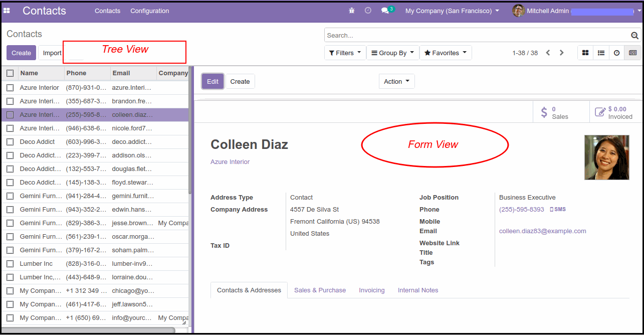This screenshot has height=335, width=644.
Task: Toggle the select-all checkbox in header
Action: click(10, 73)
